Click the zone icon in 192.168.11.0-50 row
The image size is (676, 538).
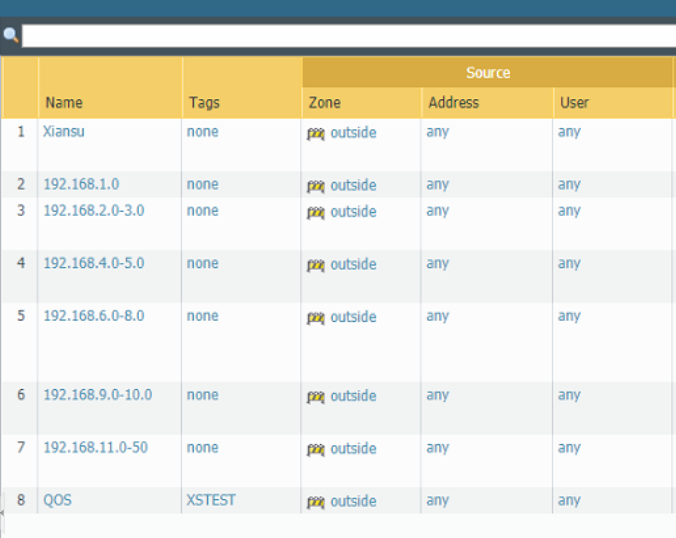[x=316, y=450]
